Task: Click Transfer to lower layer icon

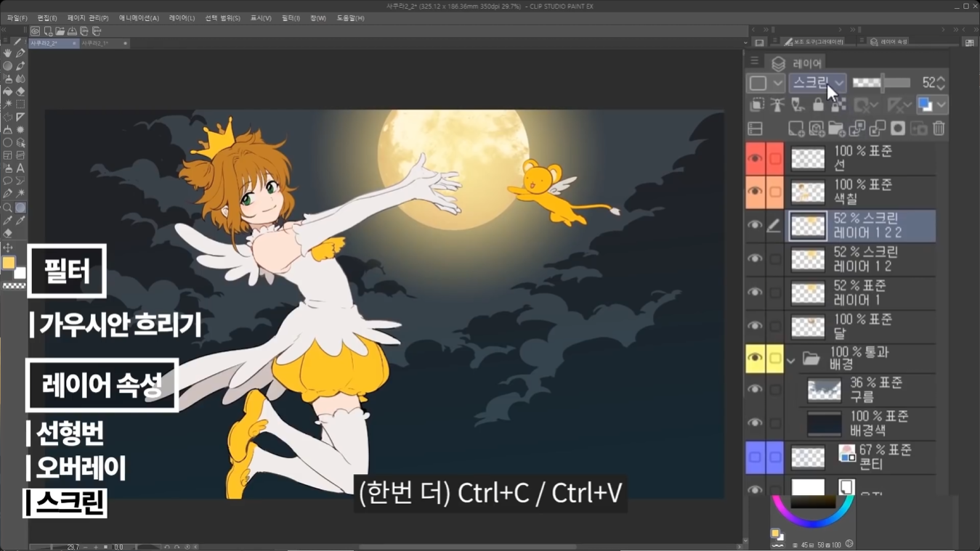Action: tap(857, 128)
